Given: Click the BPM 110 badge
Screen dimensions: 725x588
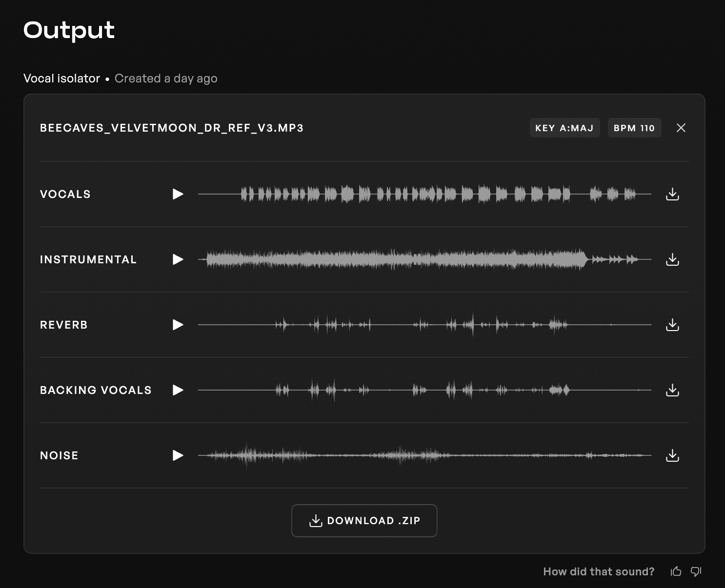Looking at the screenshot, I should [x=634, y=128].
